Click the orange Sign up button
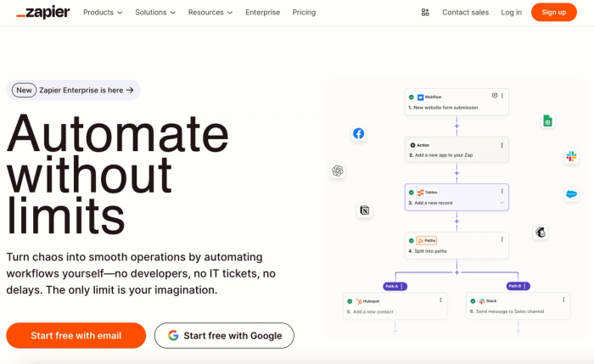Screen dimensions: 594x364 [x=554, y=12]
